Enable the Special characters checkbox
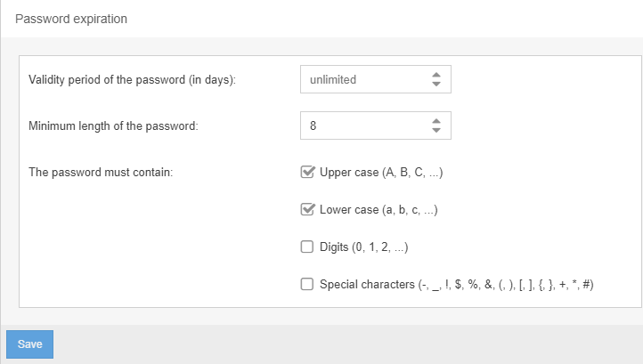 (308, 285)
